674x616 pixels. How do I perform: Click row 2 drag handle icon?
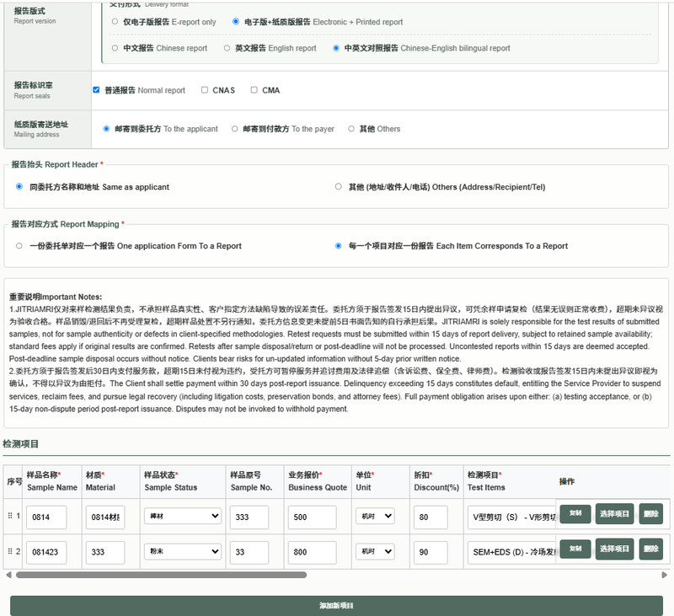tap(10, 551)
